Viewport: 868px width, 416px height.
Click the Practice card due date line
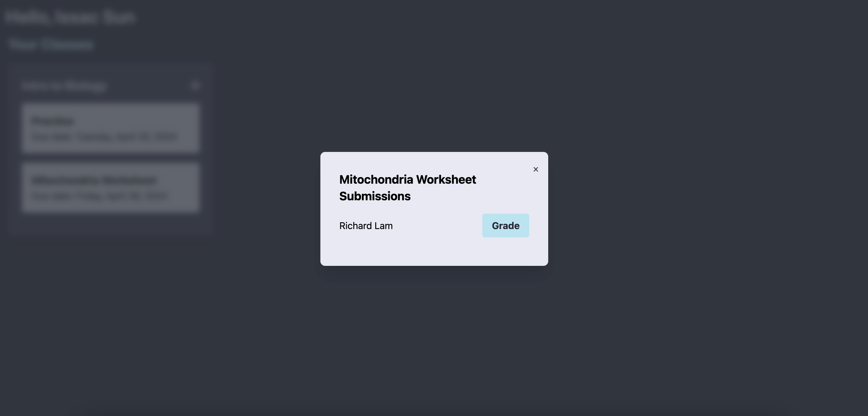click(x=104, y=137)
